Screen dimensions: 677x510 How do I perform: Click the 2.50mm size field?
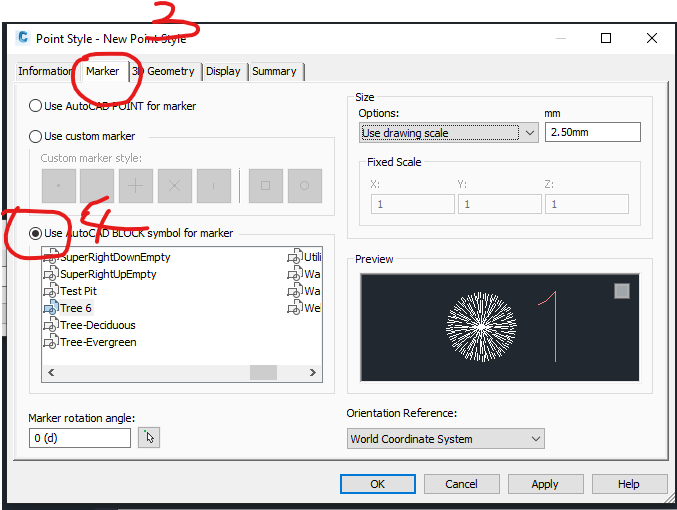[x=592, y=132]
